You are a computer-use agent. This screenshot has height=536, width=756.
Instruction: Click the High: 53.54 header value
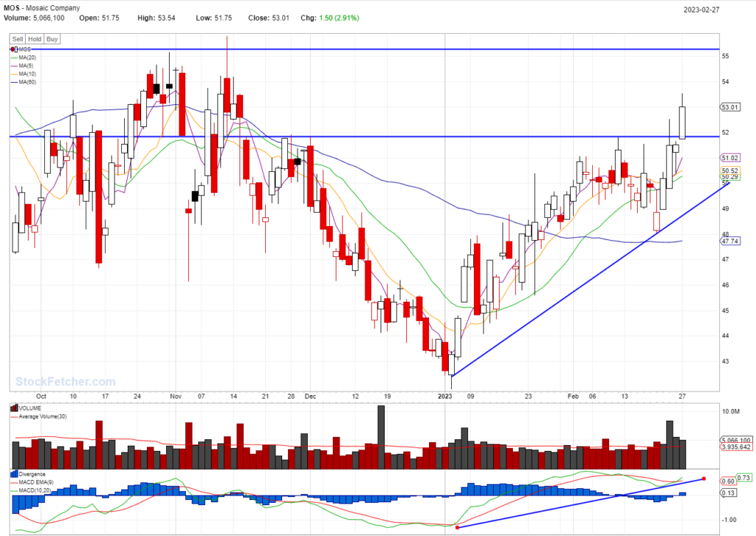pos(157,18)
